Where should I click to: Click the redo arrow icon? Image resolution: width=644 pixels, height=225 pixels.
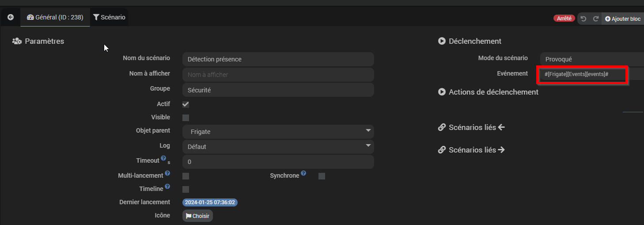point(596,19)
